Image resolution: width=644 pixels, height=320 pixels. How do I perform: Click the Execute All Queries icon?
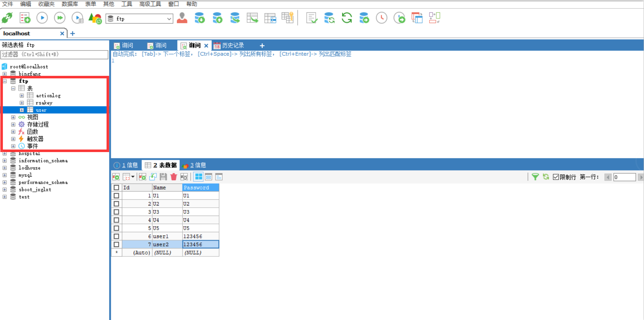(60, 18)
